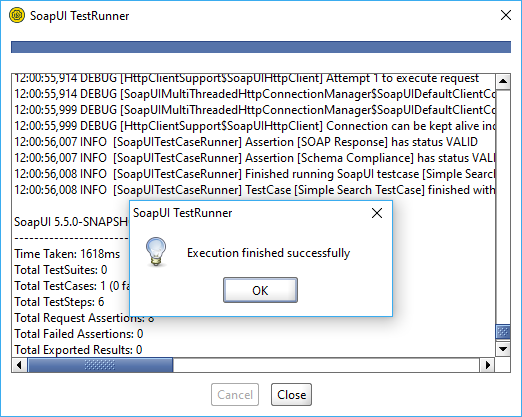Click the lightbulb information icon
Screen dimensions: 522x417
tap(156, 252)
